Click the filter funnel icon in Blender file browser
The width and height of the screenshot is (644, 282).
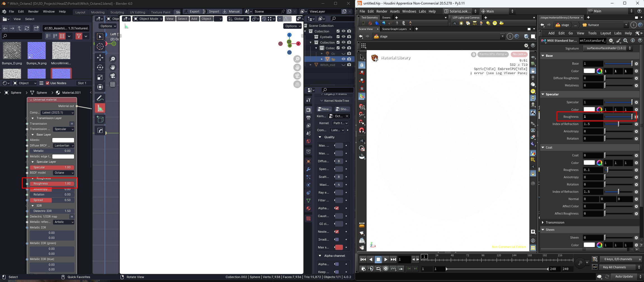(79, 36)
